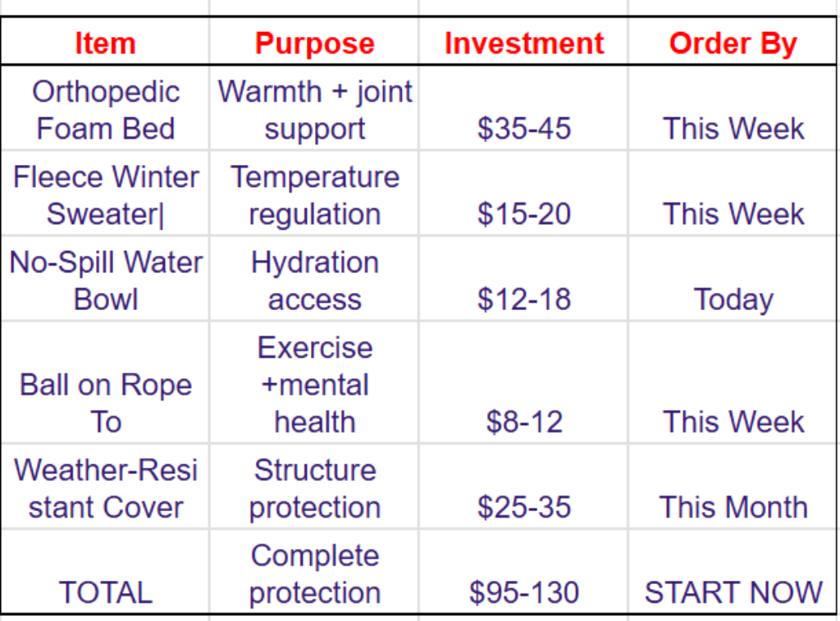840x621 pixels.
Task: Select the Item header cell
Action: [x=105, y=42]
